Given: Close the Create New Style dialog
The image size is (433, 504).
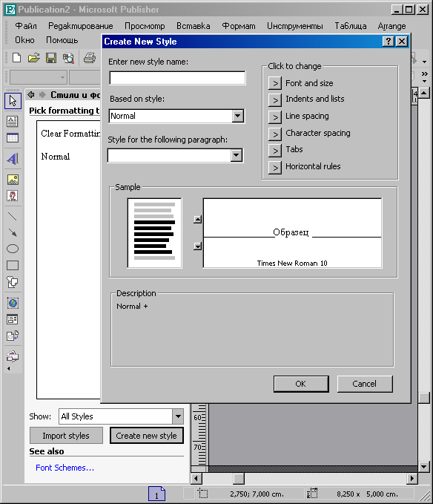Looking at the screenshot, I should [402, 42].
